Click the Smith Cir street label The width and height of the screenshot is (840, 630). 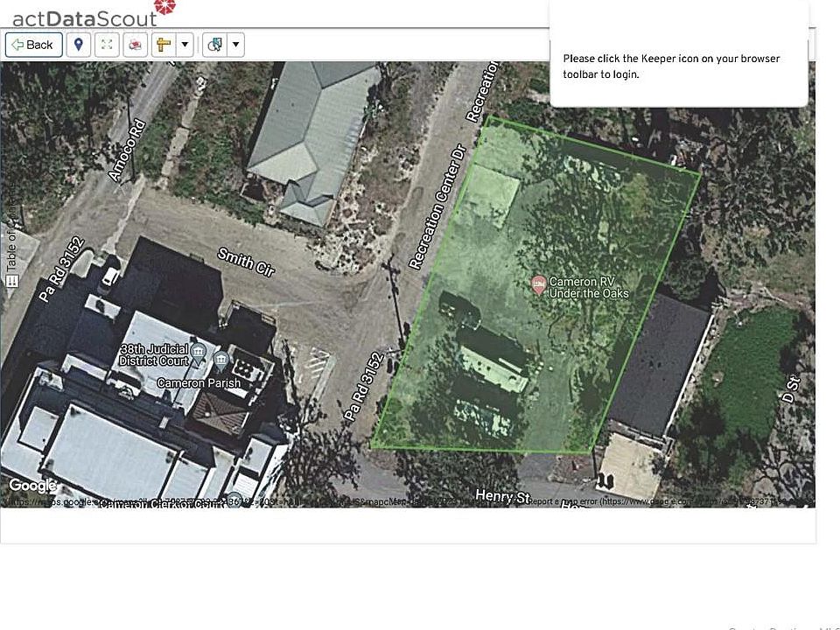pyautogui.click(x=246, y=262)
